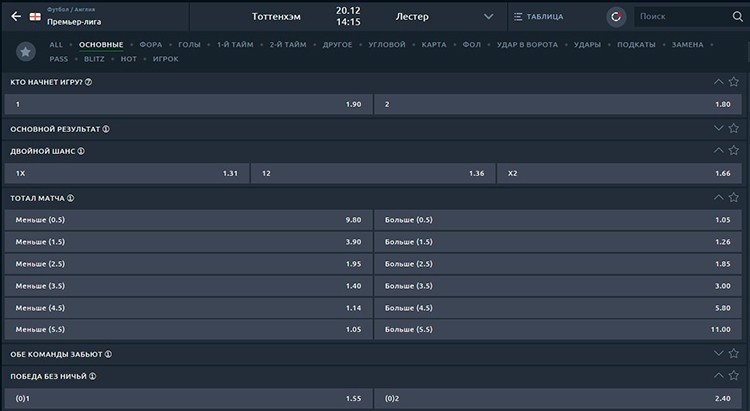Switch to the 1-Й ТАЙМ tab

(235, 44)
